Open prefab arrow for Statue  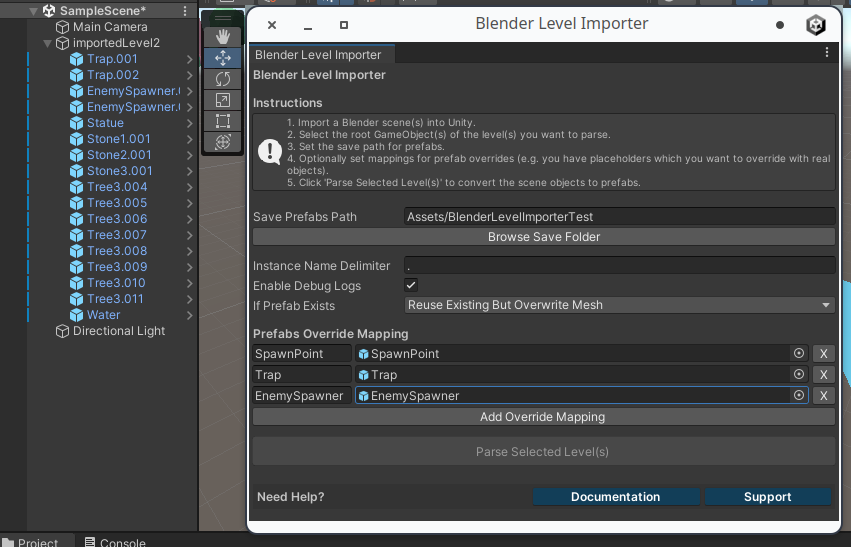pyautogui.click(x=189, y=123)
